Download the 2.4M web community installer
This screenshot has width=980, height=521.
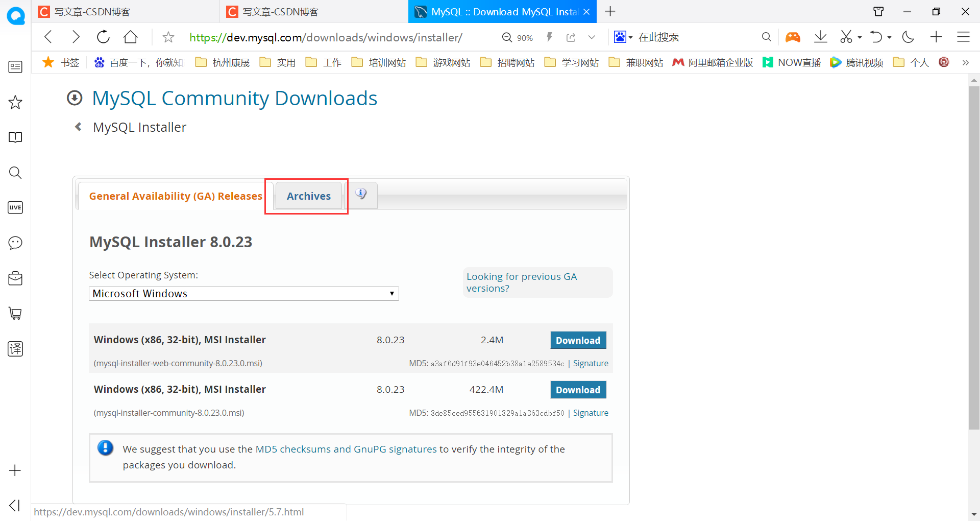coord(578,340)
